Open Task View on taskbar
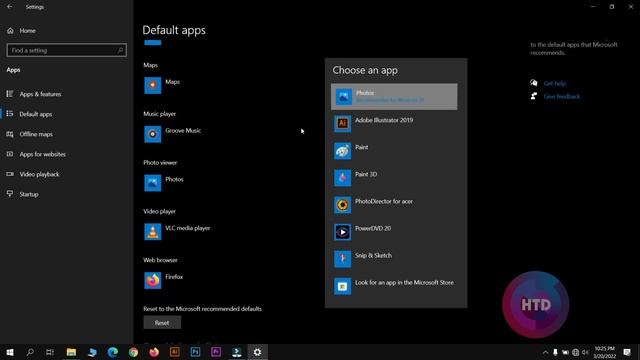This screenshot has width=640, height=360. tap(50, 352)
